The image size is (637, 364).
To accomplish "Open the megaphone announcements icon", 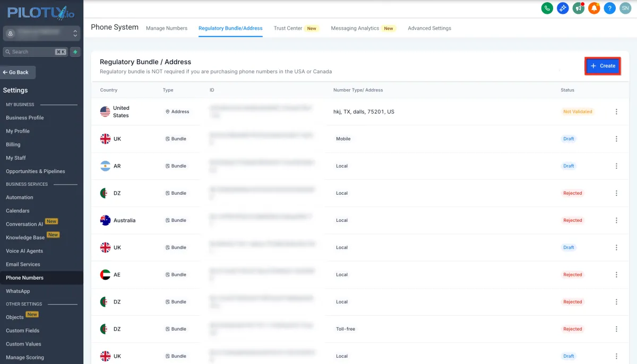I will tap(578, 8).
